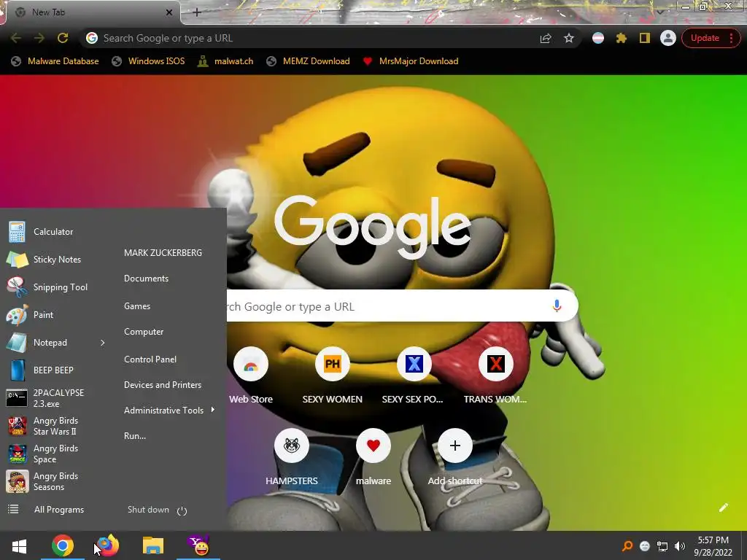Open MrsMajor Download bookmark
747x560 pixels.
pos(411,61)
